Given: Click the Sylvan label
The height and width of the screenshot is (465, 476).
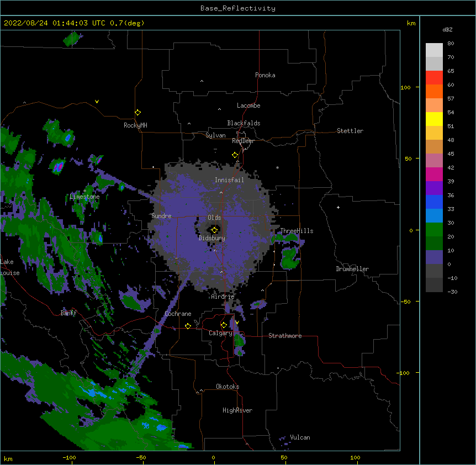Looking at the screenshot, I should pos(215,136).
